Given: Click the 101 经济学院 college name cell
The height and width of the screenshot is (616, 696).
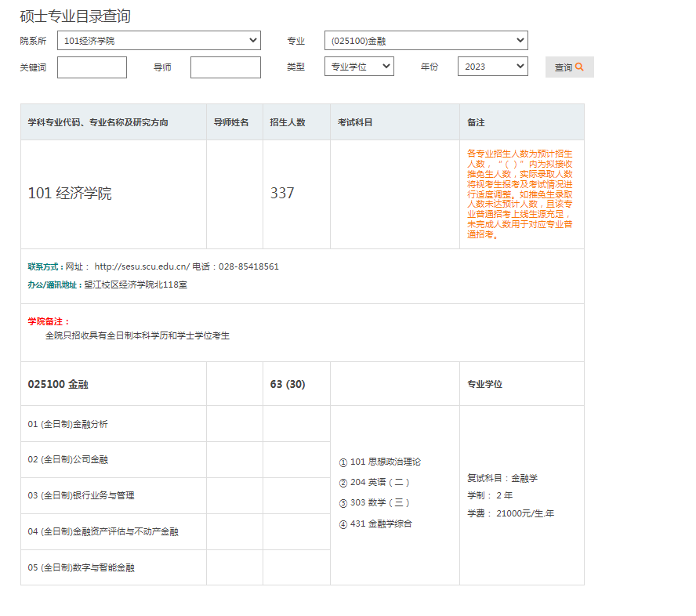Looking at the screenshot, I should (70, 194).
